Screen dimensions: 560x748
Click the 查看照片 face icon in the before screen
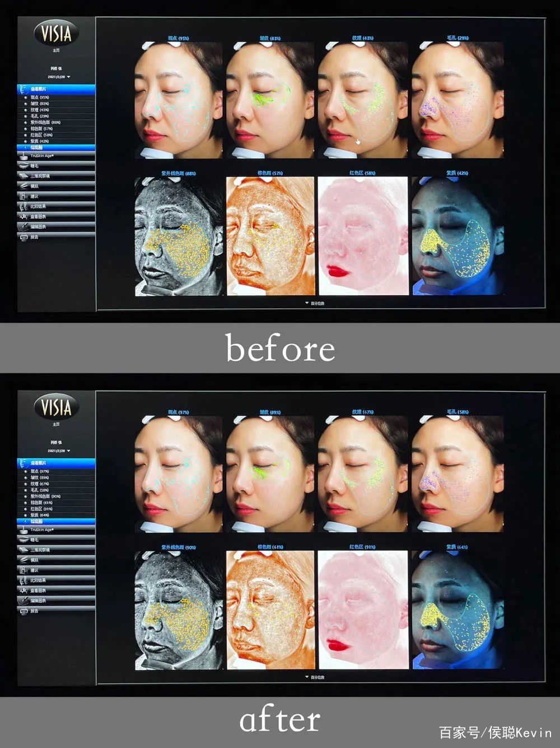click(x=24, y=89)
